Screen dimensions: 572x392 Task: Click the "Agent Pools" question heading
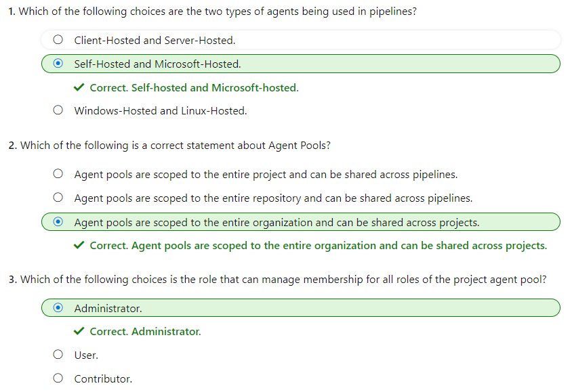click(x=169, y=145)
